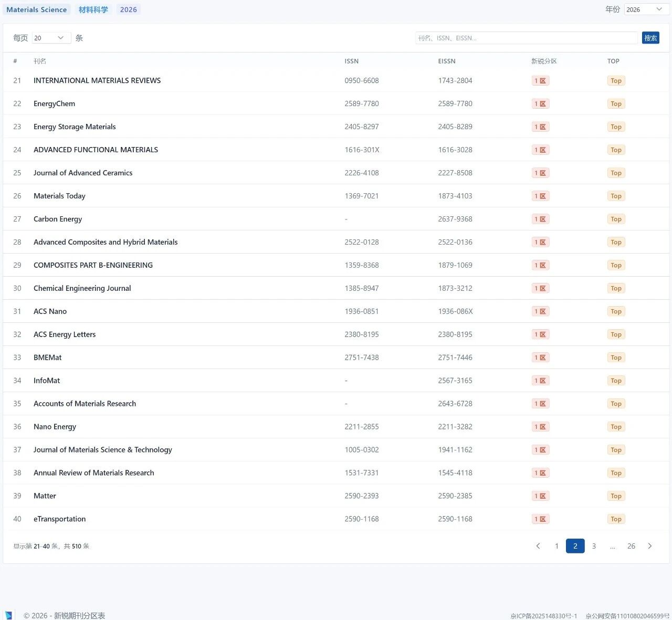This screenshot has height=620, width=672.
Task: Open the per-page count dropdown
Action: (x=51, y=38)
